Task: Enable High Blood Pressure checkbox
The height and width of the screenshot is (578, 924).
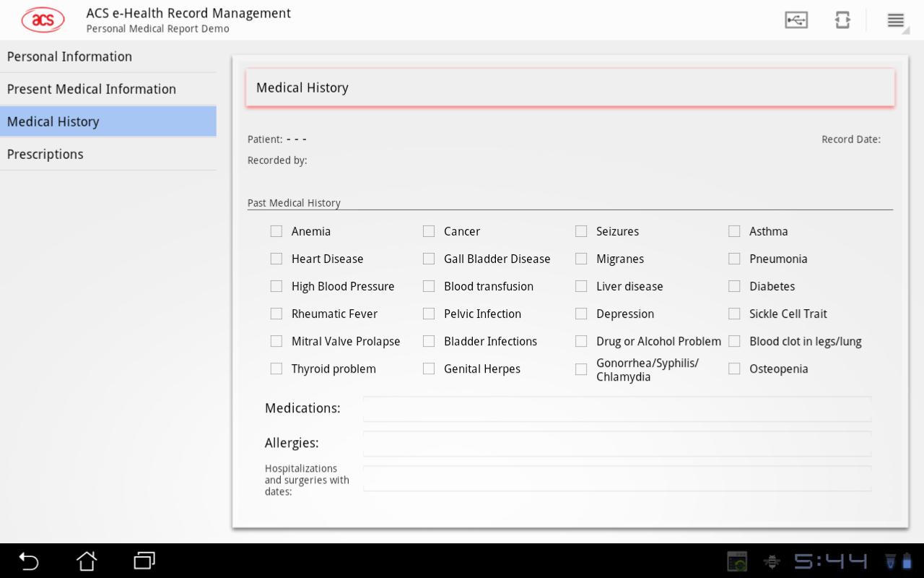Action: point(276,286)
